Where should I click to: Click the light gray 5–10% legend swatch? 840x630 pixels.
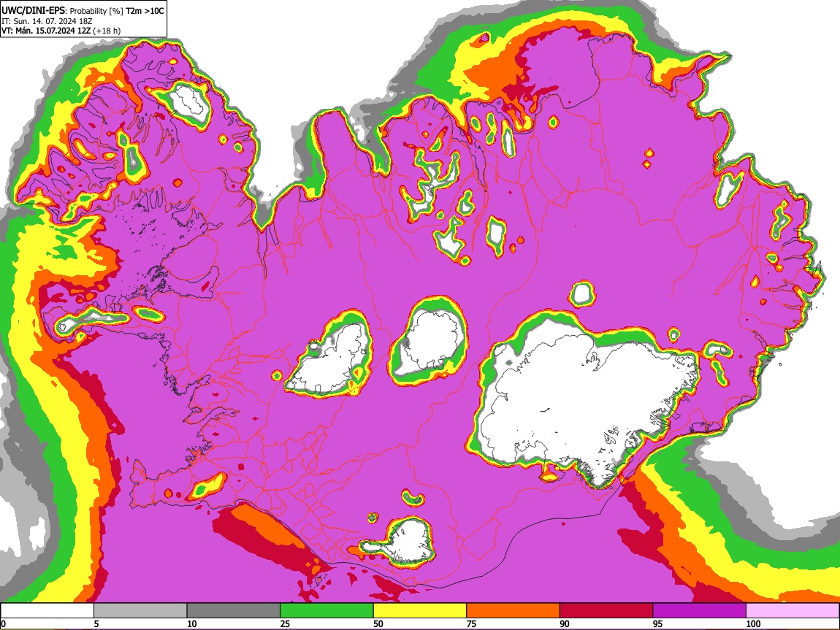pos(140,610)
